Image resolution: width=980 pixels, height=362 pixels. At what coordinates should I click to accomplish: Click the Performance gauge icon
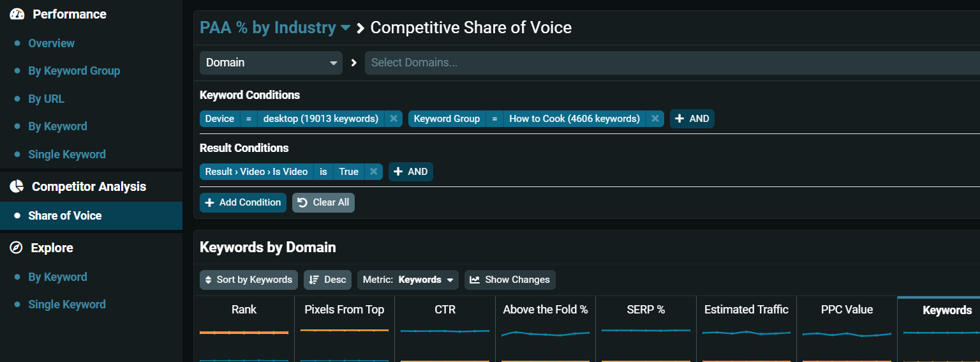[17, 14]
